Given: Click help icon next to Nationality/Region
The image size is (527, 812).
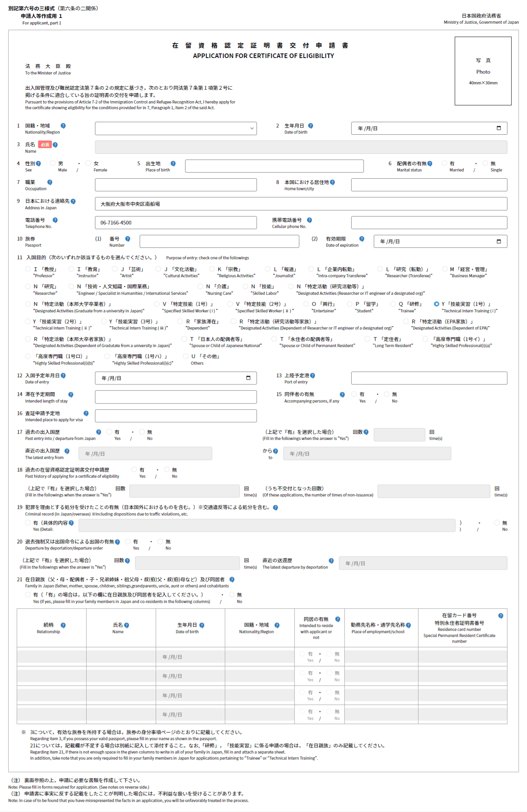Looking at the screenshot, I should click(x=63, y=126).
